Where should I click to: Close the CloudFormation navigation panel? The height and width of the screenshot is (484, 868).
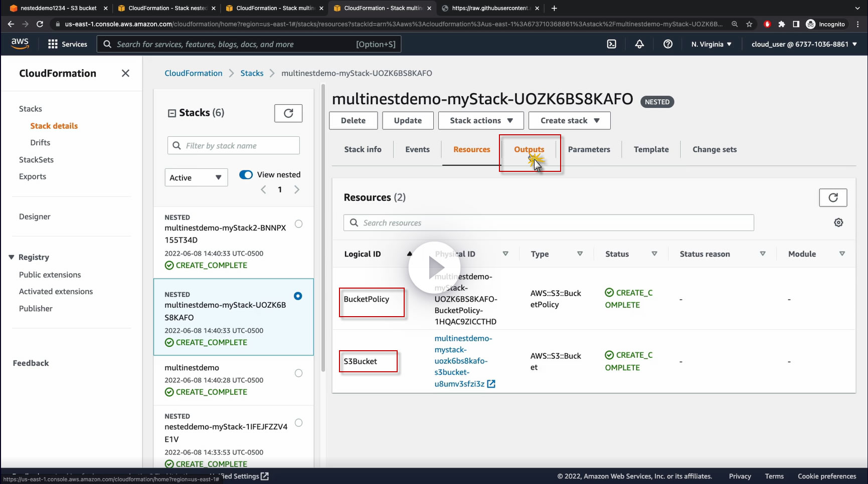[x=125, y=74]
